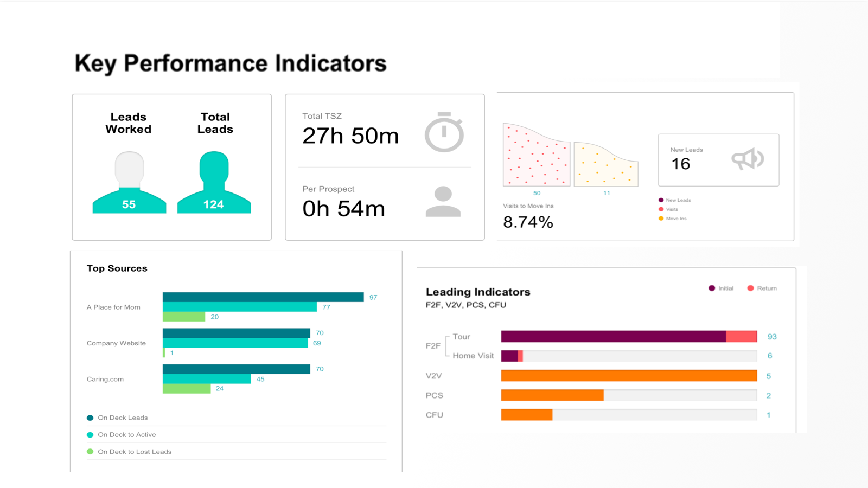Click the PCS orange progress bar
Viewport: 868px width, 488px height.
tap(552, 395)
